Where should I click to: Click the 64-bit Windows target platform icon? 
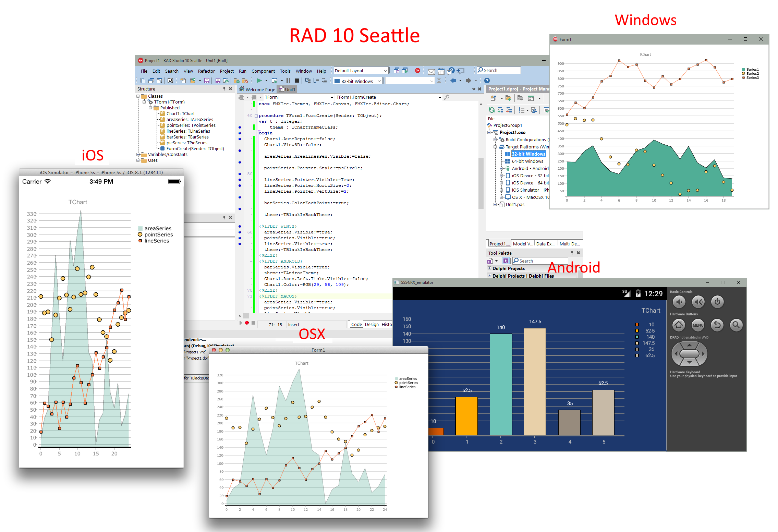pyautogui.click(x=508, y=161)
